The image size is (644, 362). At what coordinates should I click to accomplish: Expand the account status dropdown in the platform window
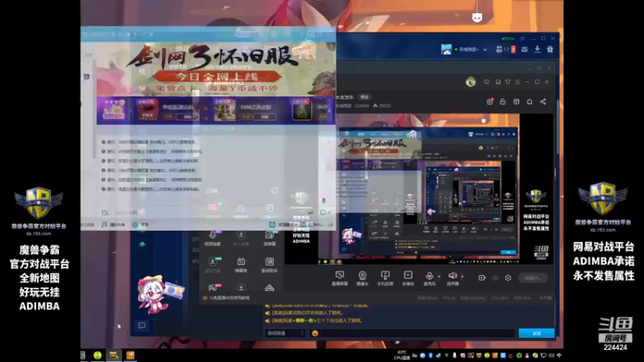[x=485, y=50]
